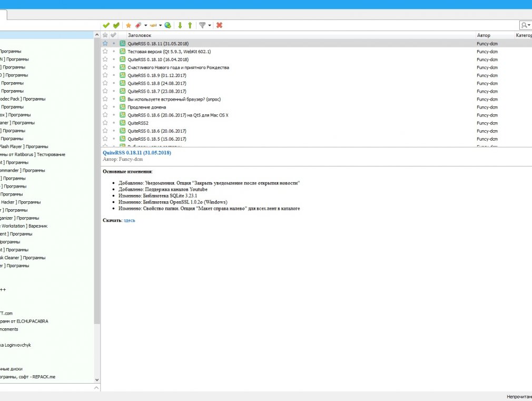Select news 'QuiteRSS 0.18.9 (01.12.2017)'

157,75
